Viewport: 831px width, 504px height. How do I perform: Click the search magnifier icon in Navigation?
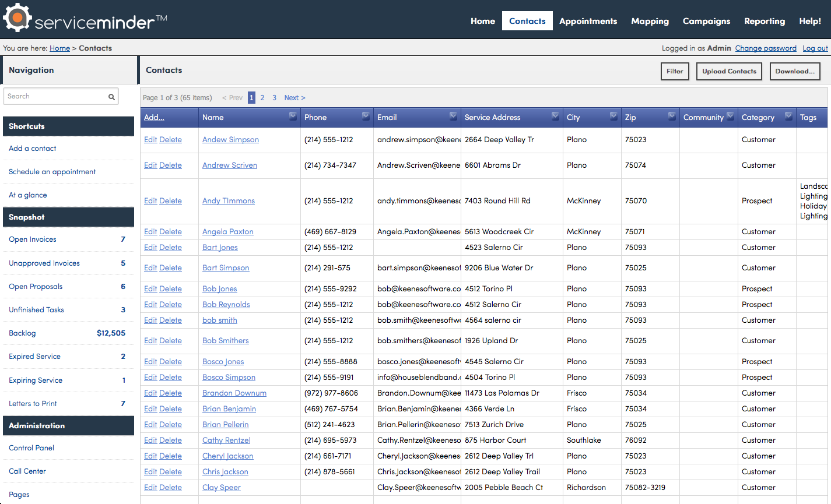(x=111, y=97)
